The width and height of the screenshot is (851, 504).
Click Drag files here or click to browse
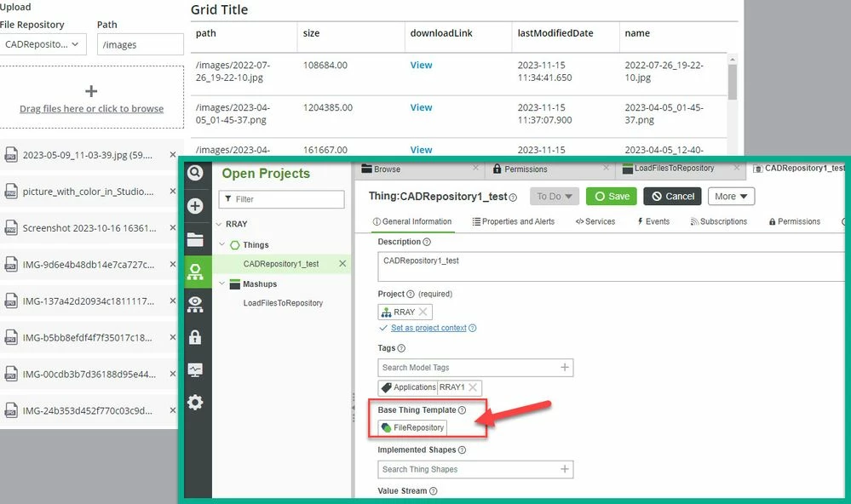[x=91, y=108]
